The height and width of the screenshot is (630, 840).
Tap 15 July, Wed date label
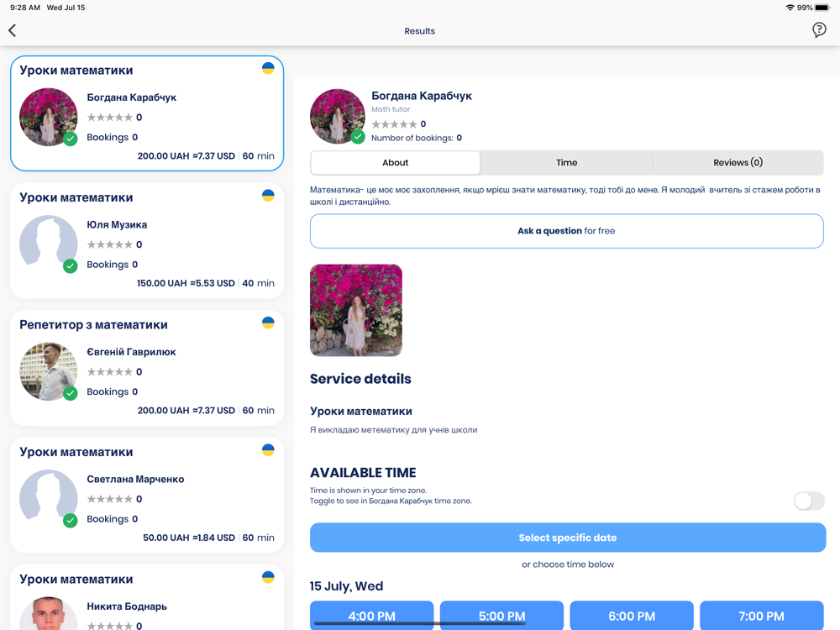tap(347, 586)
